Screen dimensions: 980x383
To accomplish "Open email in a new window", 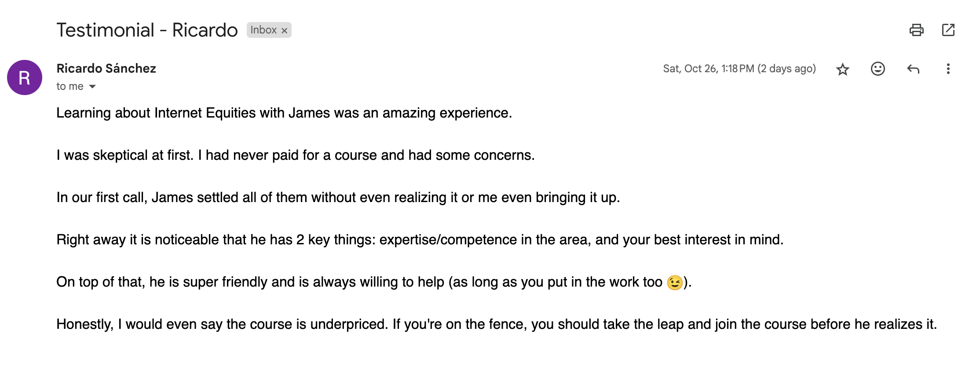I will [949, 30].
